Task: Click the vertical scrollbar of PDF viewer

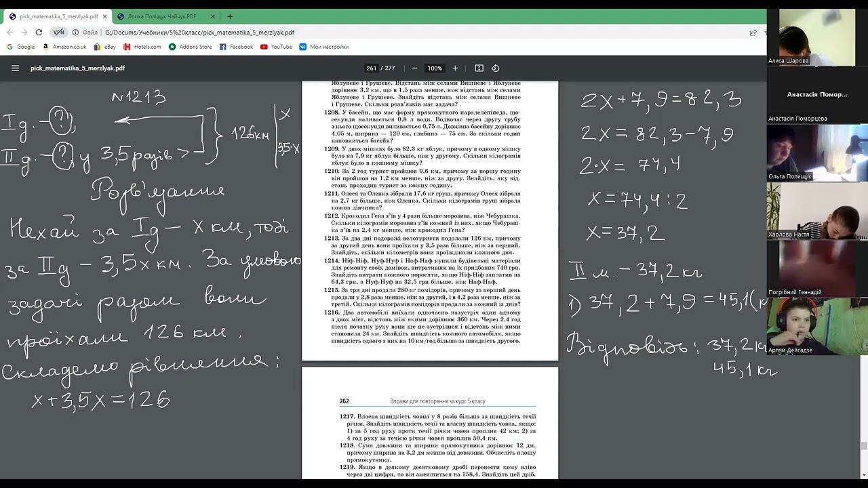Action: pos(863,445)
